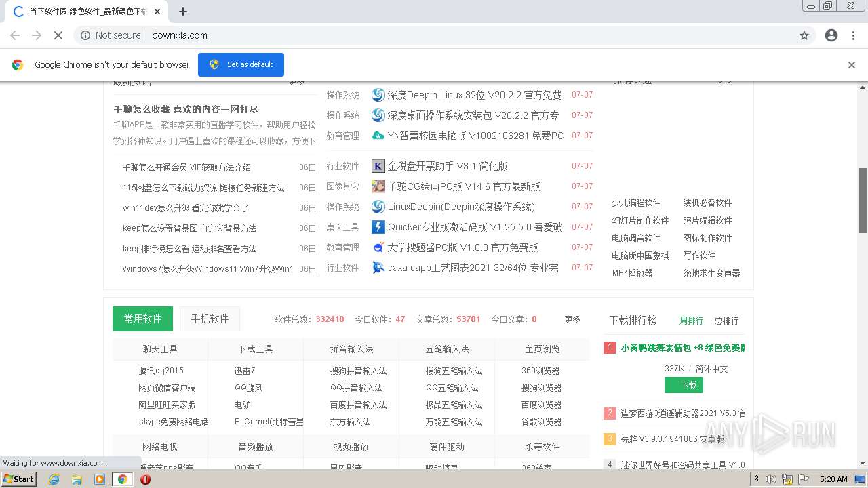Open the 深度Deepin Linux 32位 software icon
This screenshot has height=488, width=868.
coord(378,95)
